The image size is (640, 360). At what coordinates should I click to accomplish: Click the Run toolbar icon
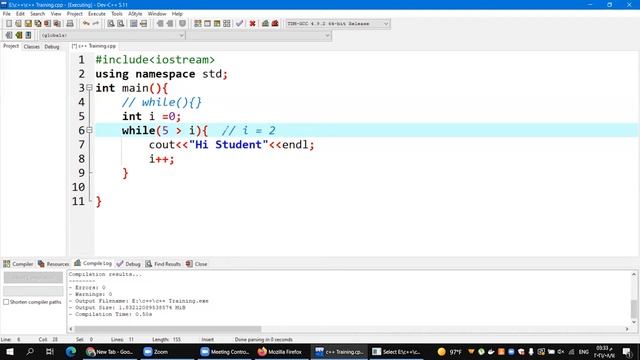coord(207,24)
